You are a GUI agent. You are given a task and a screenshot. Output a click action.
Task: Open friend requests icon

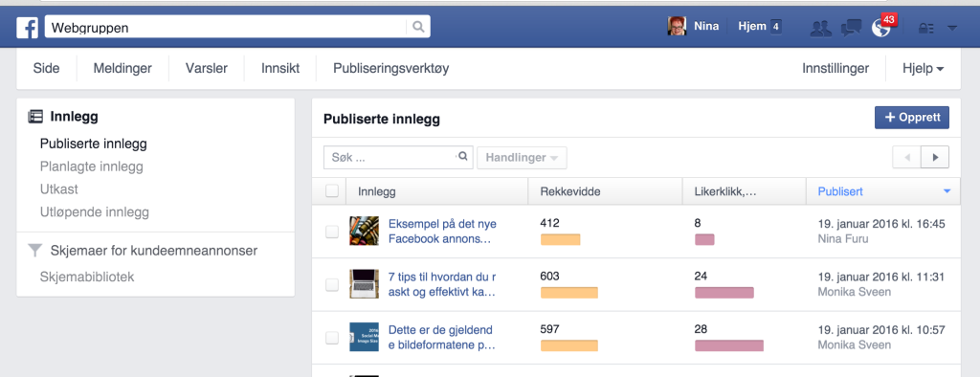pos(820,28)
